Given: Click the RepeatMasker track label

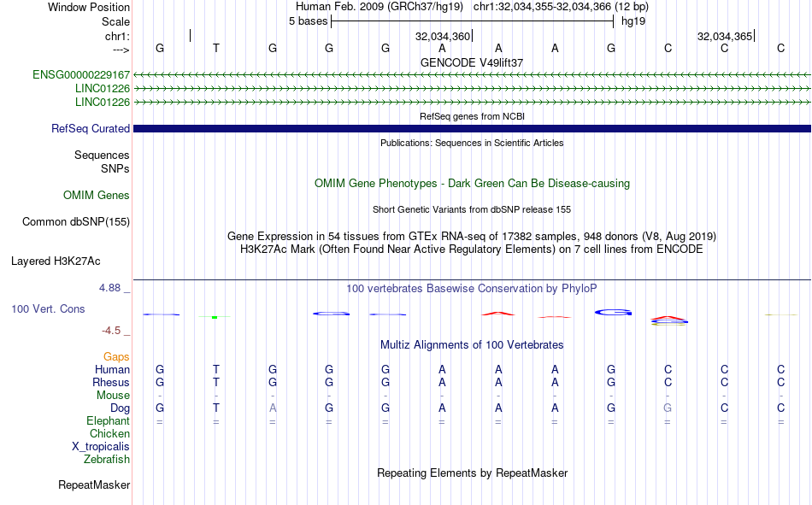Looking at the screenshot, I should [94, 484].
